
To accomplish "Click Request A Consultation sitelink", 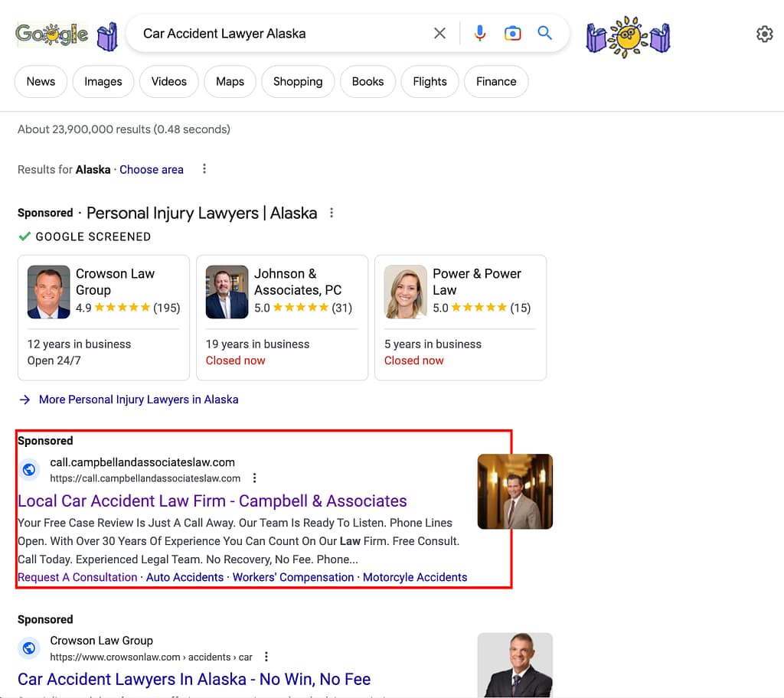I will tap(77, 577).
